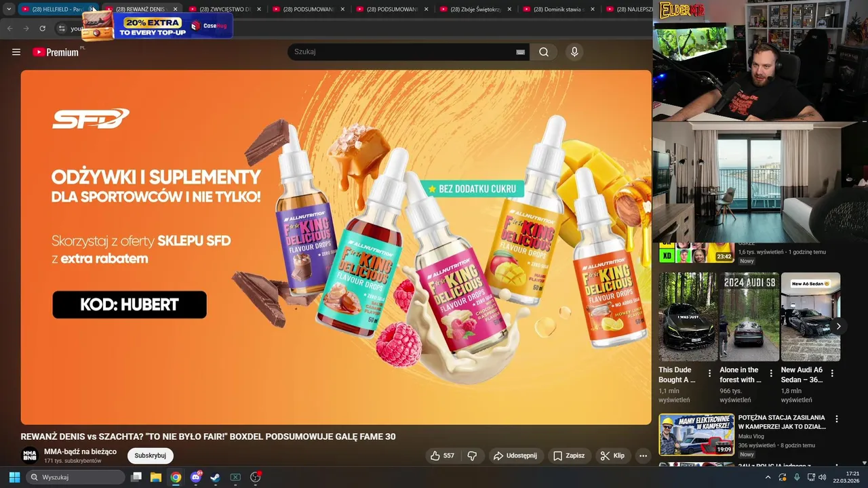Open options for the POTĘŻNA STACJA video
This screenshot has width=868, height=488.
click(837, 419)
